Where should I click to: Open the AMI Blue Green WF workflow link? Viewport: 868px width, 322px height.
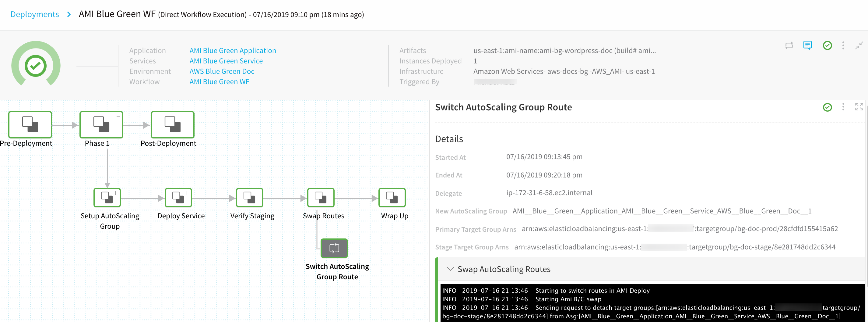tap(219, 82)
